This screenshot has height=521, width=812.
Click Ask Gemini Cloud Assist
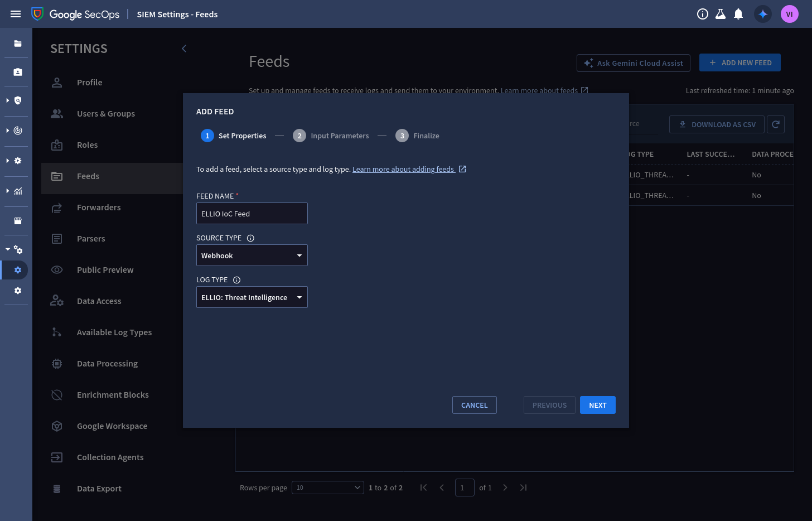[634, 63]
